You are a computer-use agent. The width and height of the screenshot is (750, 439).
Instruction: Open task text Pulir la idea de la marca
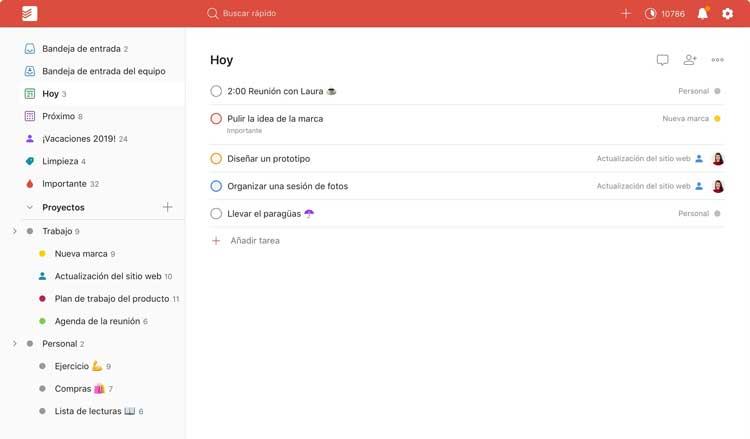click(275, 119)
